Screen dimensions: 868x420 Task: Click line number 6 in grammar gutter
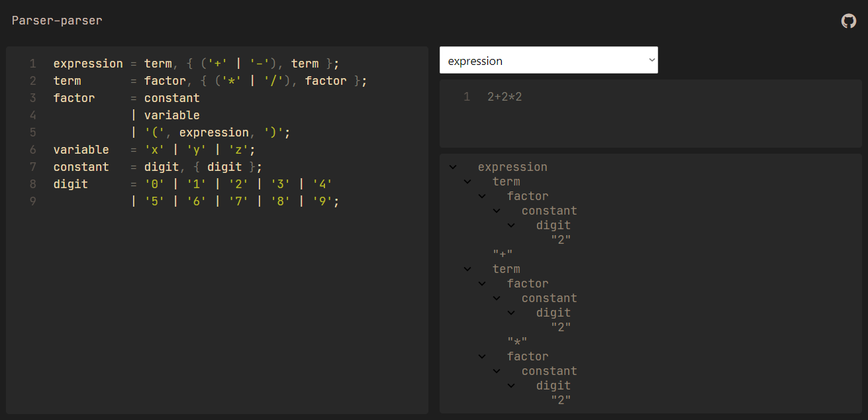(33, 150)
